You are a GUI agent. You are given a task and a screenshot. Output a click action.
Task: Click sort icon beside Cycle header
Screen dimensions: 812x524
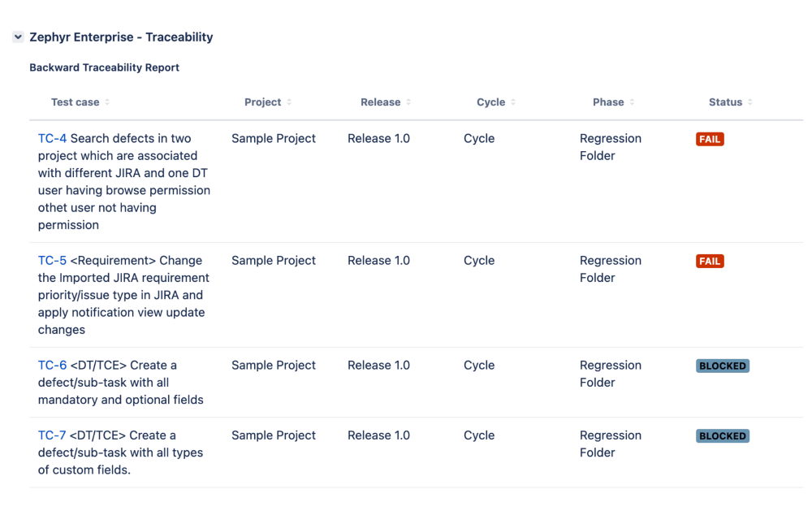click(513, 102)
